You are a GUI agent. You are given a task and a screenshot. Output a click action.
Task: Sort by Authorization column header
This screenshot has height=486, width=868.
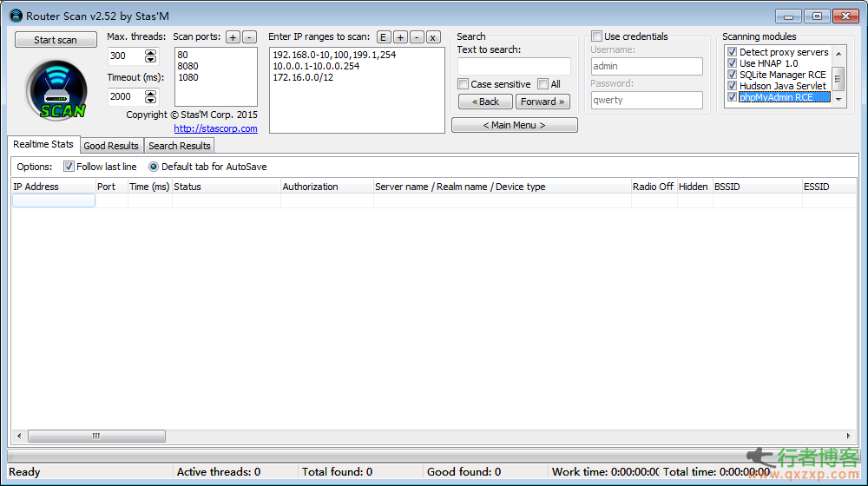pyautogui.click(x=326, y=187)
